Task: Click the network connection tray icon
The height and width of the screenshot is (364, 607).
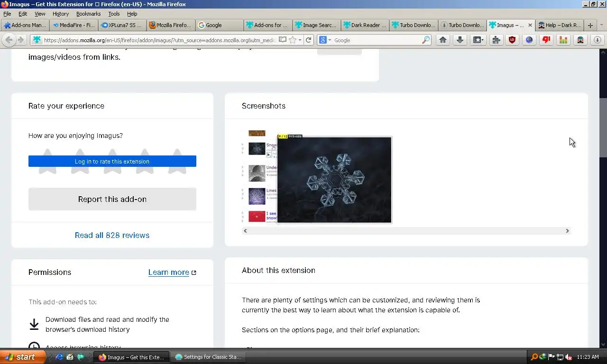Action: click(560, 357)
